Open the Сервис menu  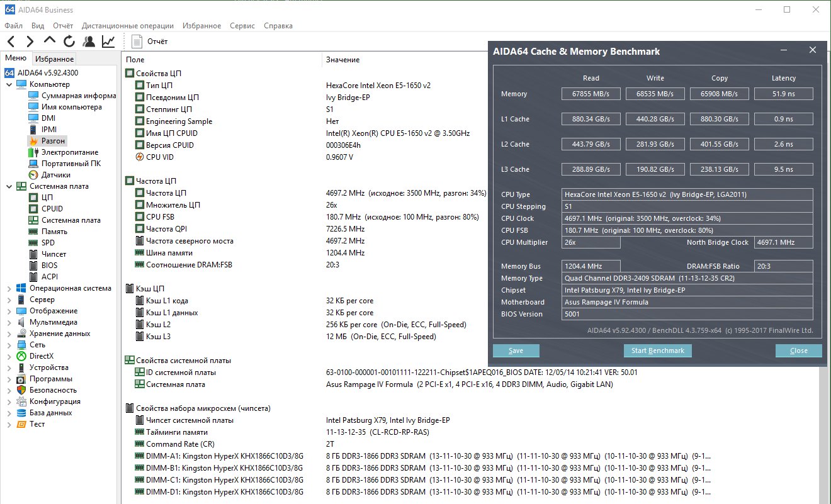click(242, 26)
